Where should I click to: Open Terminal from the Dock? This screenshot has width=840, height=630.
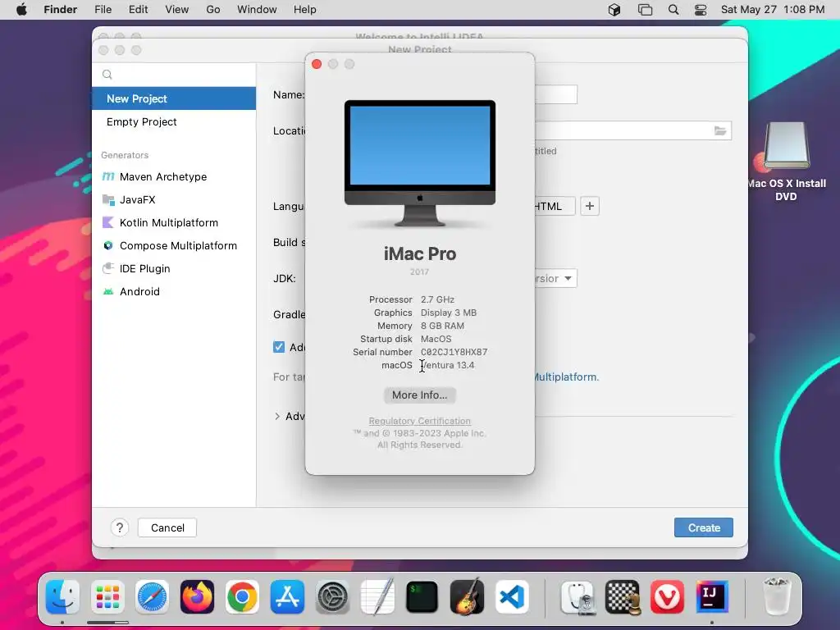(x=422, y=597)
